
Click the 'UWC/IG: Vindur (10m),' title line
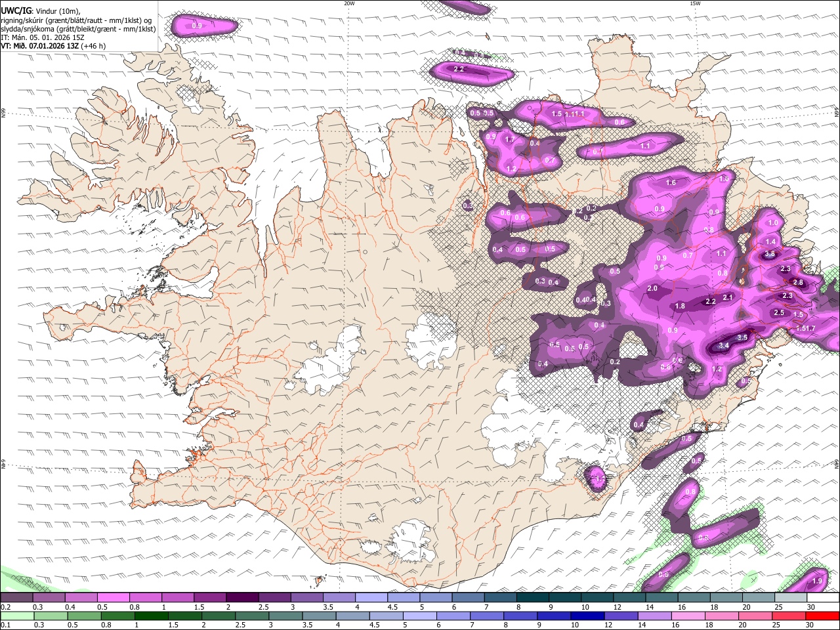click(41, 11)
